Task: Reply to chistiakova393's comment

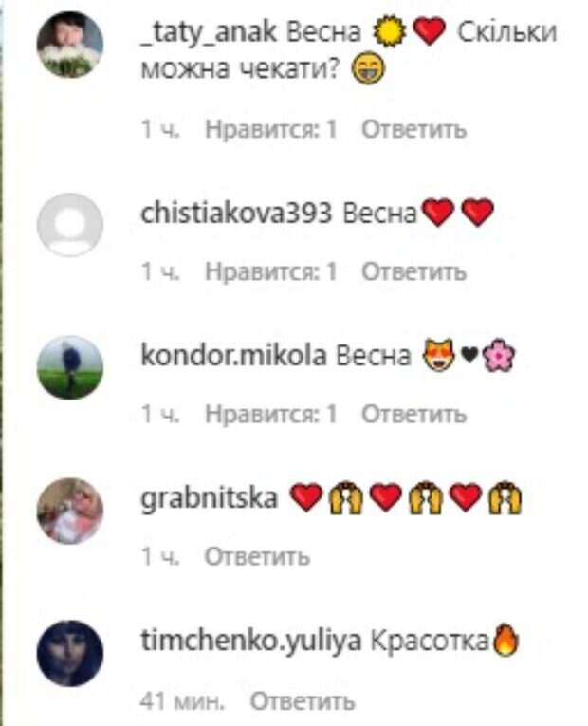Action: pos(413,271)
